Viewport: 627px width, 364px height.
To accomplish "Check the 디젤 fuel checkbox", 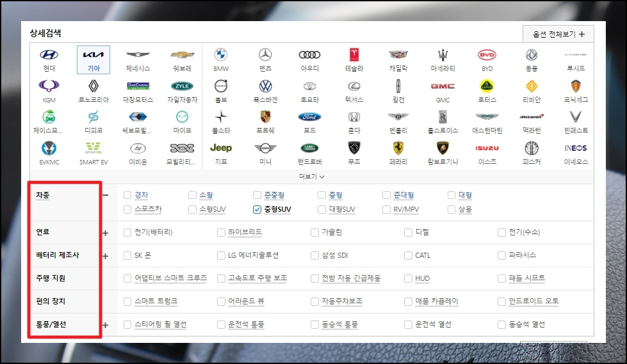I will pyautogui.click(x=408, y=233).
